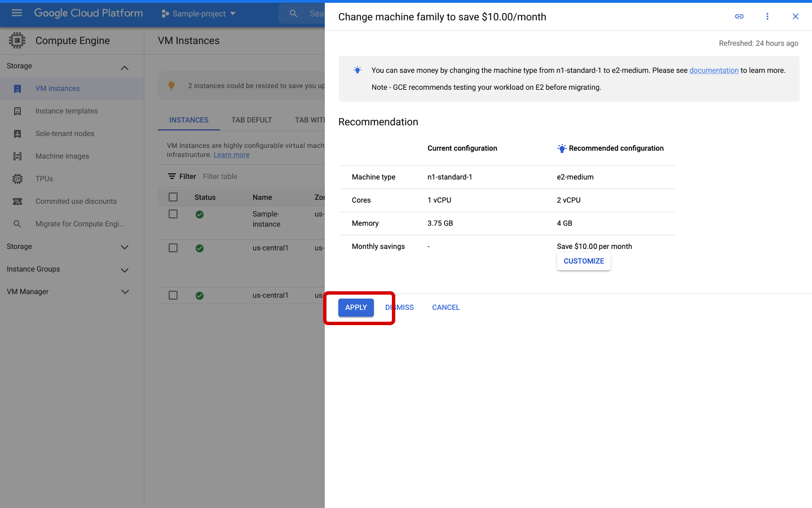Open the three-dot more options menu
This screenshot has width=812, height=508.
767,16
